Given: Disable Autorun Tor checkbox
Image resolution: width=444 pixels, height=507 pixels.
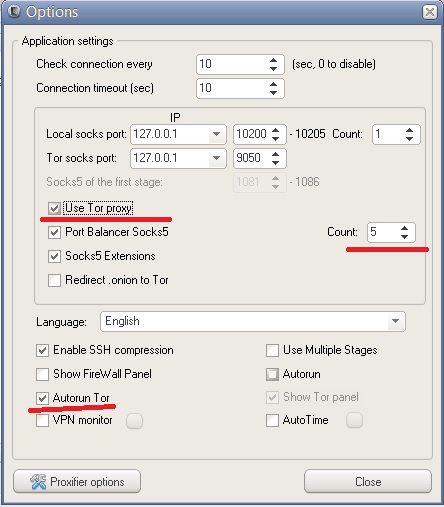Looking at the screenshot, I should [42, 398].
